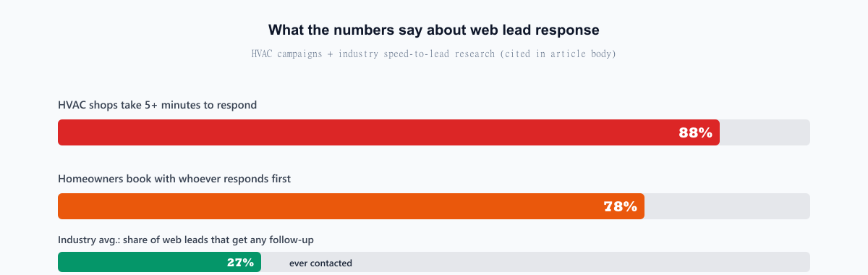This screenshot has height=275, width=868.
Task: Select the green 27% progress bar
Action: pyautogui.click(x=159, y=262)
